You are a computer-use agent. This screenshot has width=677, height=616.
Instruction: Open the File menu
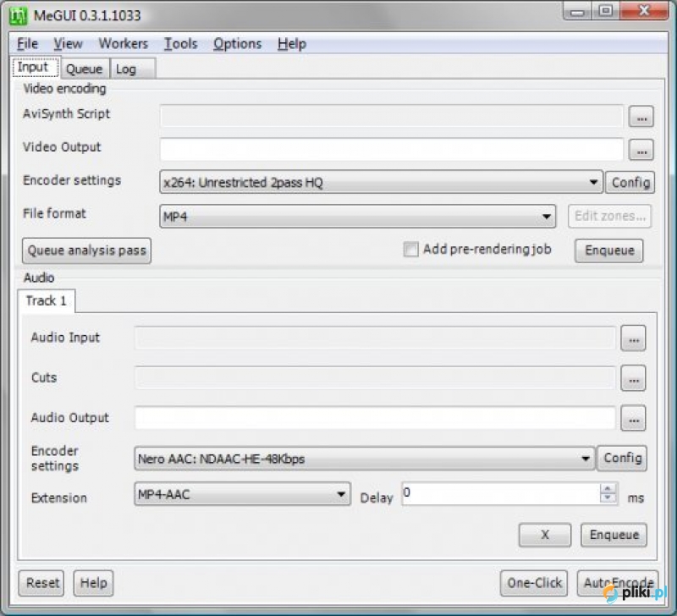pyautogui.click(x=27, y=44)
